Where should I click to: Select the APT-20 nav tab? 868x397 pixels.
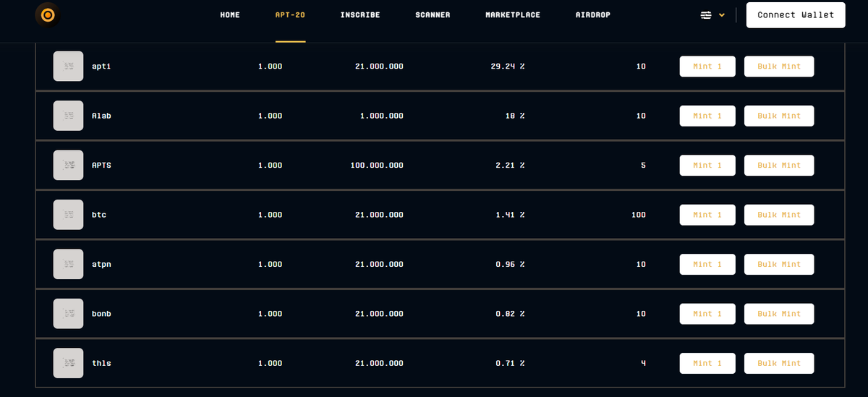(x=290, y=15)
